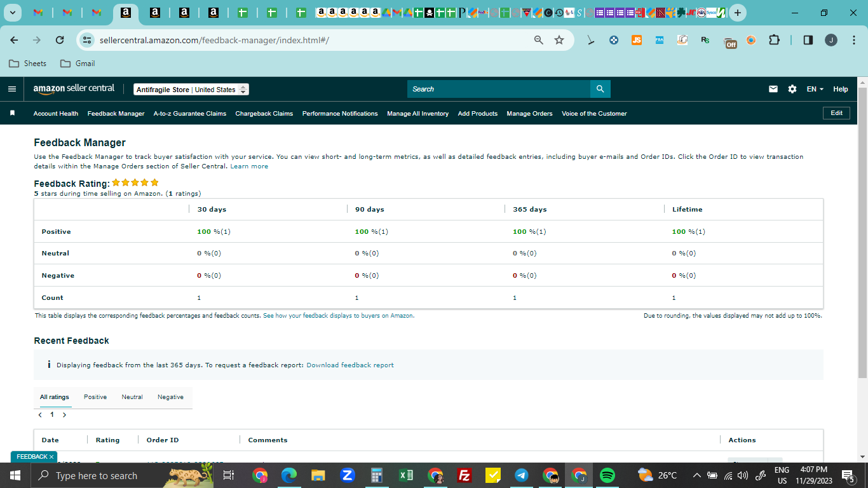Go back with the browser back arrow
This screenshot has height=488, width=868.
14,40
